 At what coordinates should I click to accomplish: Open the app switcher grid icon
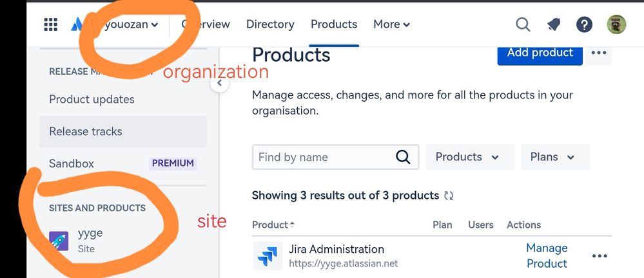50,24
